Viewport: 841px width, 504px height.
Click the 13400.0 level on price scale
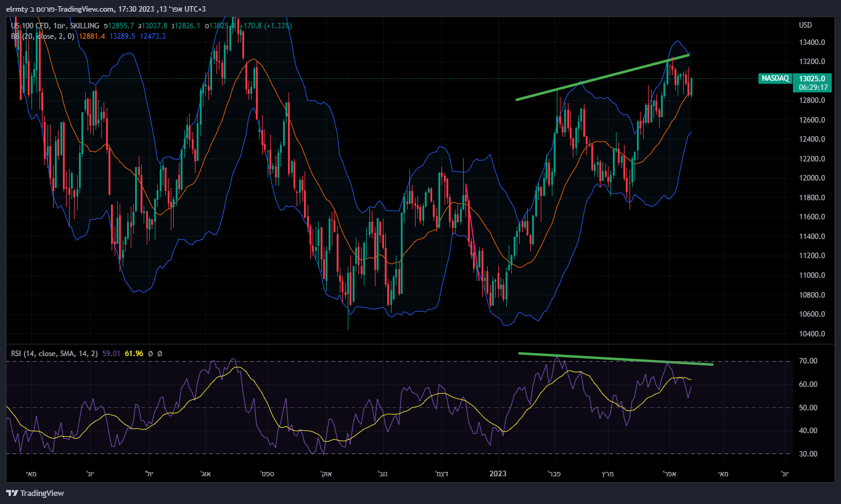point(812,43)
